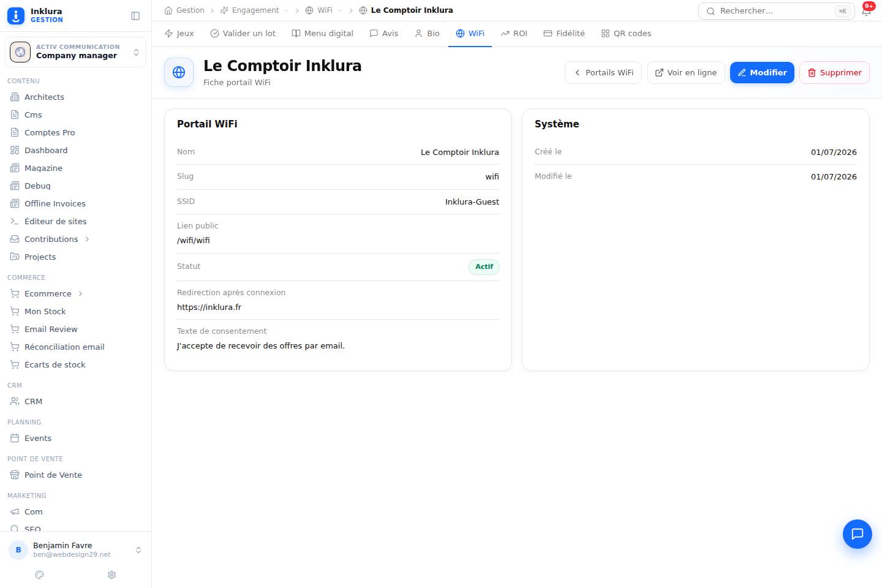Open the Benjamin Favre account menu
Image resolution: width=882 pixels, height=588 pixels.
[75, 549]
